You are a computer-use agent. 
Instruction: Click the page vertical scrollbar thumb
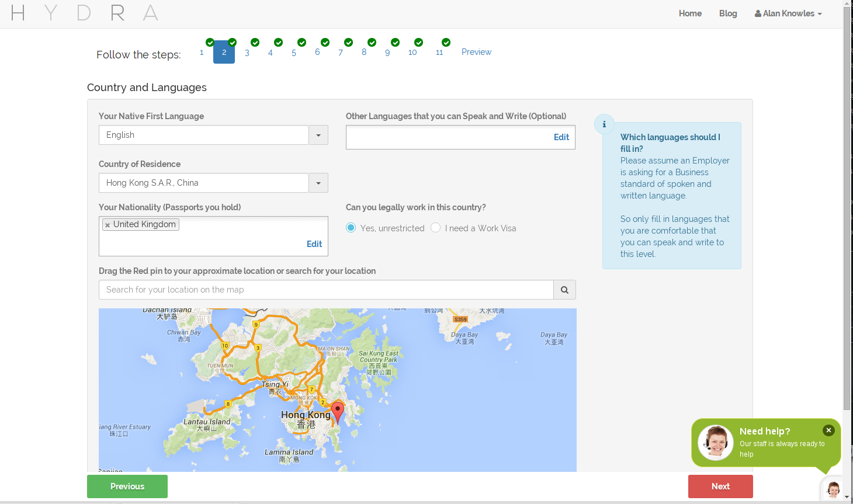click(x=847, y=208)
